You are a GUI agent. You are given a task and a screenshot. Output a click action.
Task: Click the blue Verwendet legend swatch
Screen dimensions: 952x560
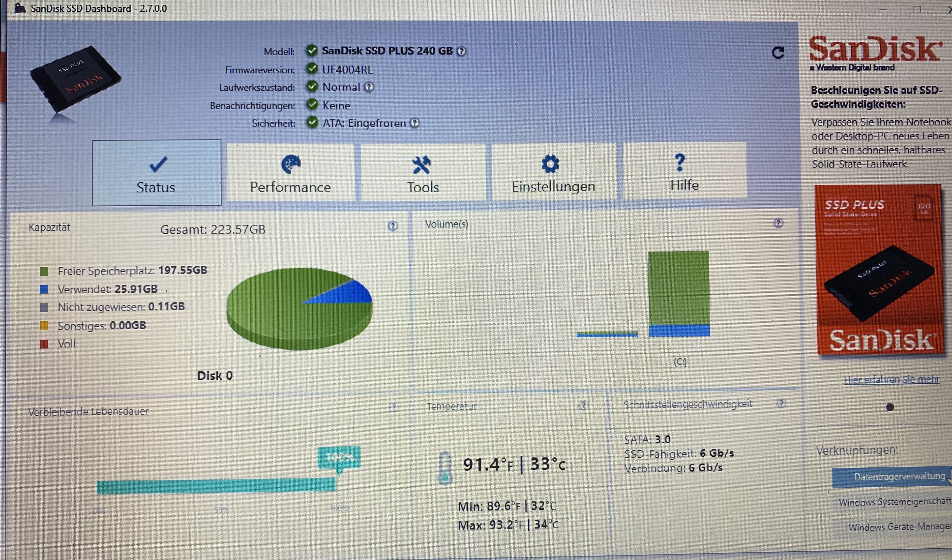[x=44, y=289]
